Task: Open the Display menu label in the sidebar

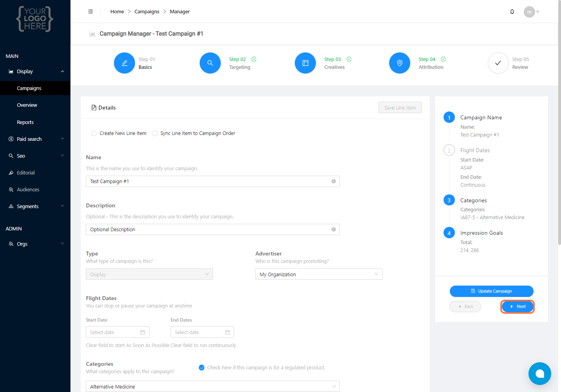Action: (x=25, y=72)
